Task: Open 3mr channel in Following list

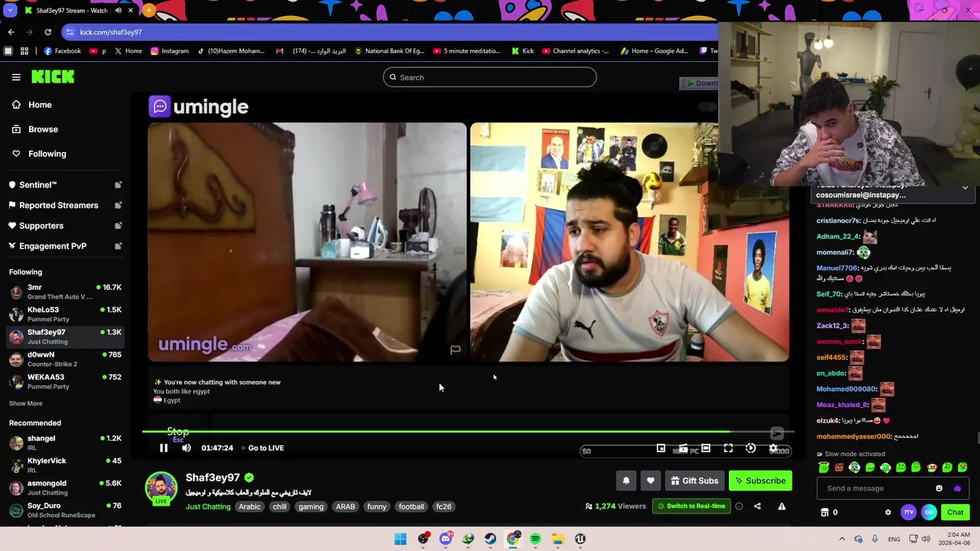Action: [65, 292]
